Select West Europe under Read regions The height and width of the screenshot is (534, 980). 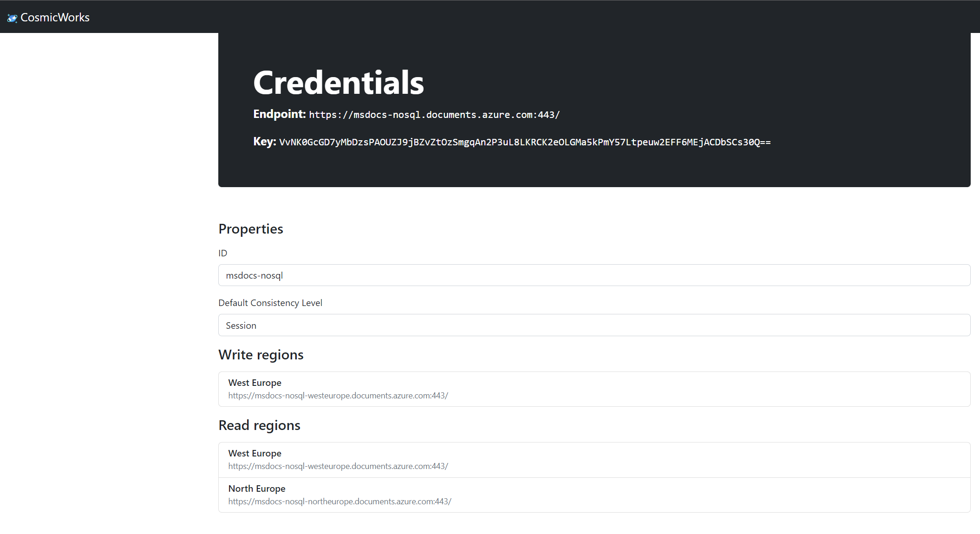[255, 453]
